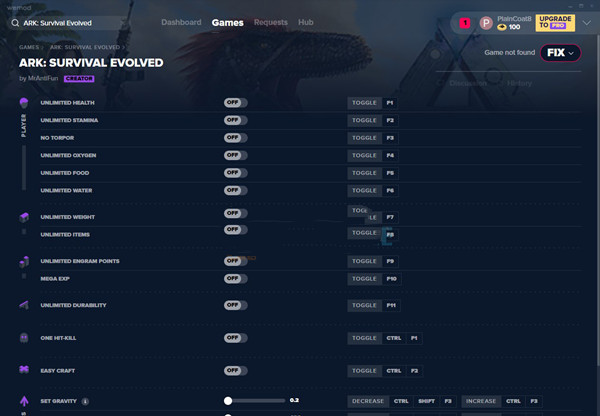Expand the FIX dropdown button
600x416 pixels.
click(x=561, y=53)
